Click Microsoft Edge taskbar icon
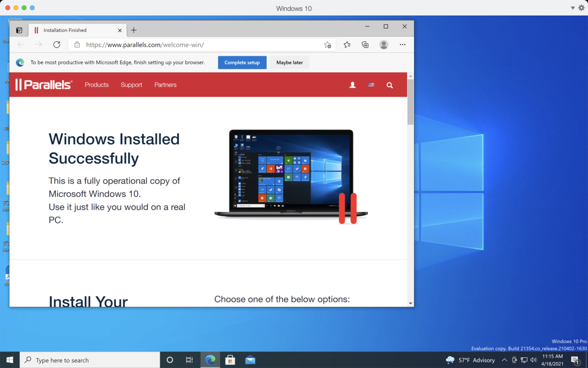Image resolution: width=588 pixels, height=368 pixels. [210, 360]
